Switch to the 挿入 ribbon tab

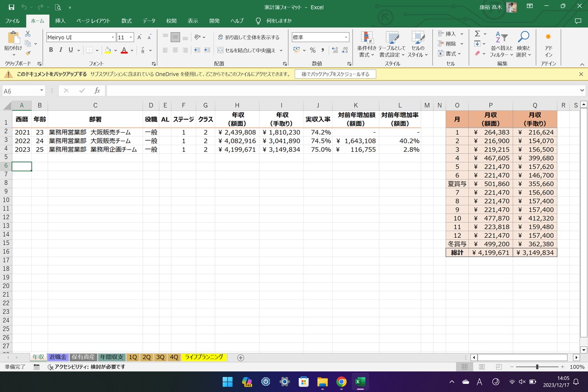pyautogui.click(x=60, y=21)
